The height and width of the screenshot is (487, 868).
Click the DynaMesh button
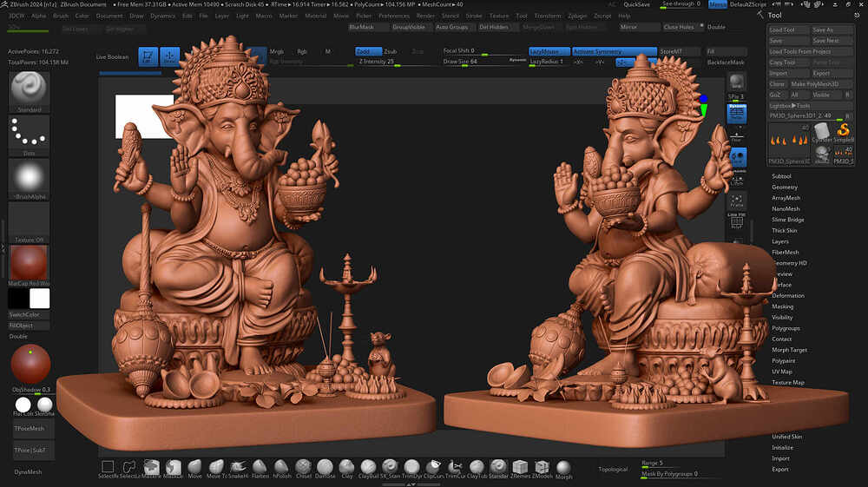29,472
